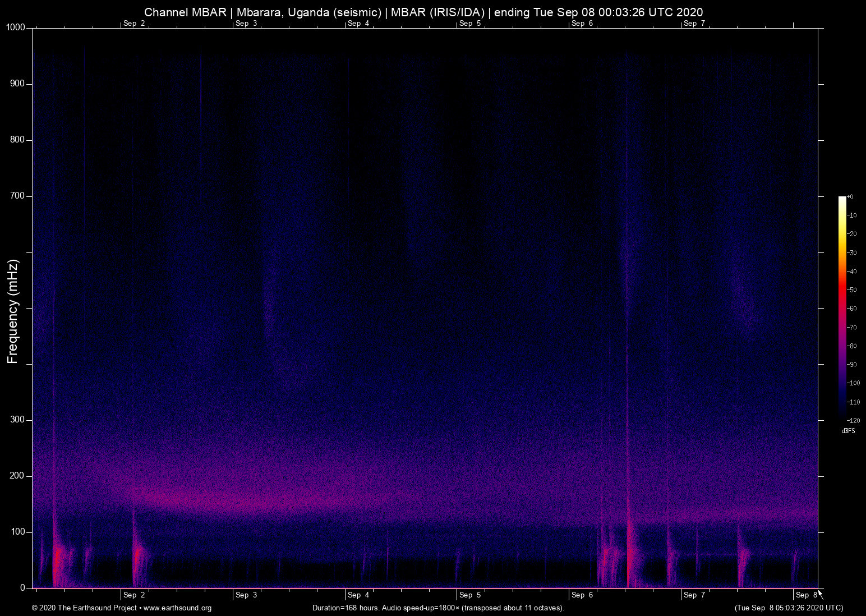Click the "dBFS" label below the colorbar

(x=848, y=431)
